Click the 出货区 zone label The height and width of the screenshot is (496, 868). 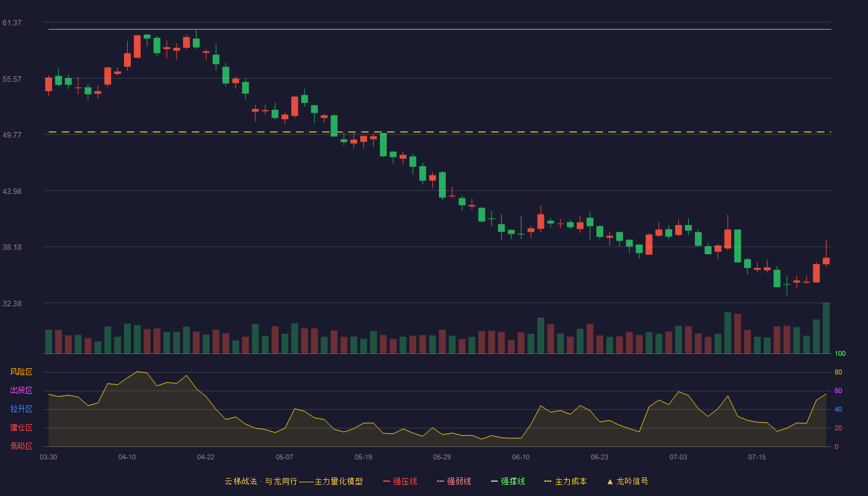[21, 391]
